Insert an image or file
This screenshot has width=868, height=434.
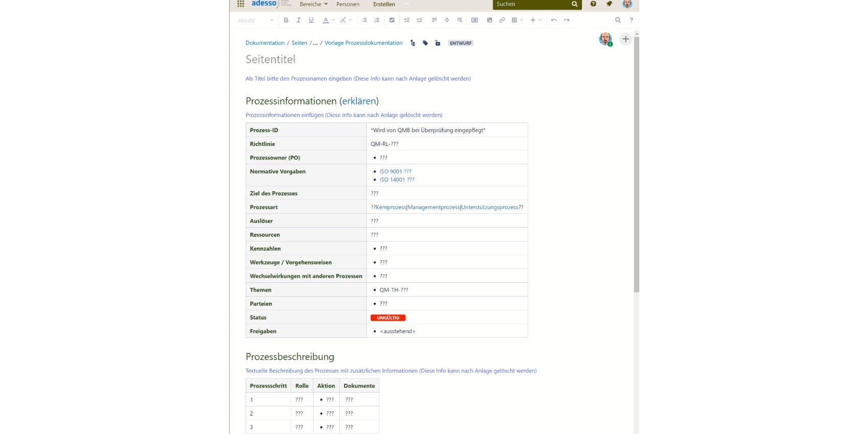tap(490, 20)
